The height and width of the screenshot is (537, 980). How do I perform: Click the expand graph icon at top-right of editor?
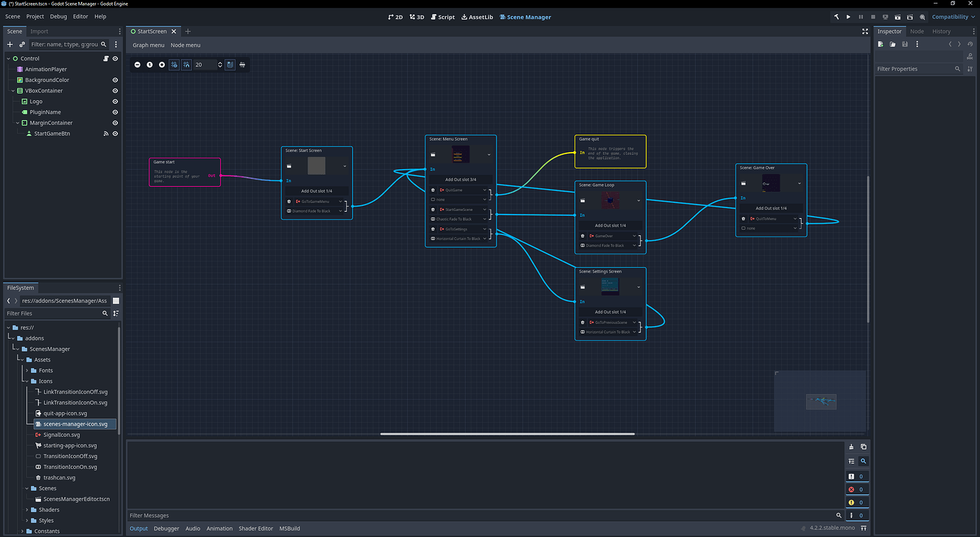[865, 31]
